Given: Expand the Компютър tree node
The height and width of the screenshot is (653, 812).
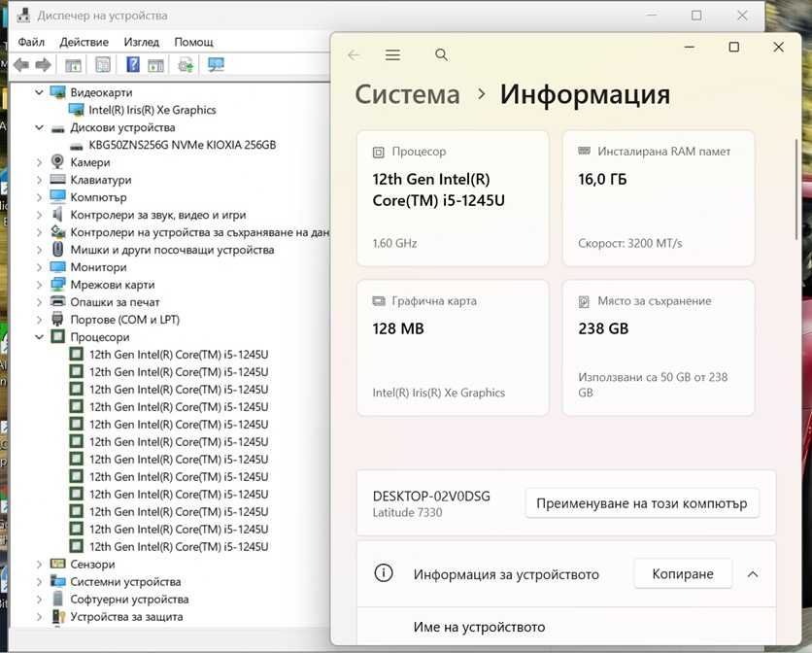Looking at the screenshot, I should [39, 197].
